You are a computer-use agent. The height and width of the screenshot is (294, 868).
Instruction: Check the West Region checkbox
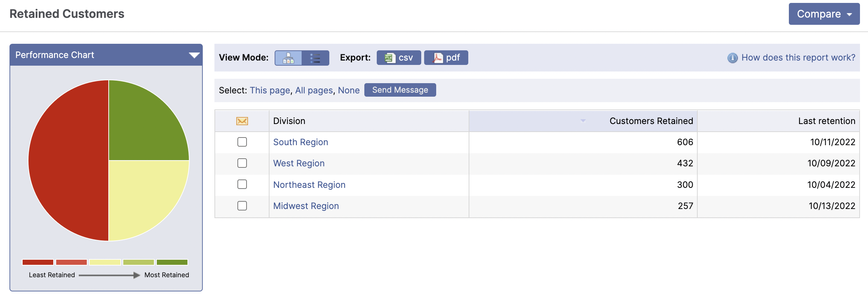pos(242,163)
